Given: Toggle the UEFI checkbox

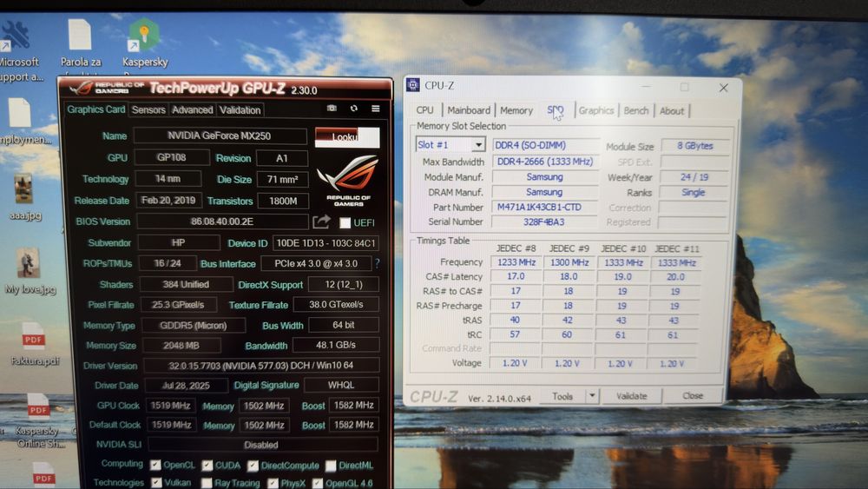Looking at the screenshot, I should tap(345, 222).
